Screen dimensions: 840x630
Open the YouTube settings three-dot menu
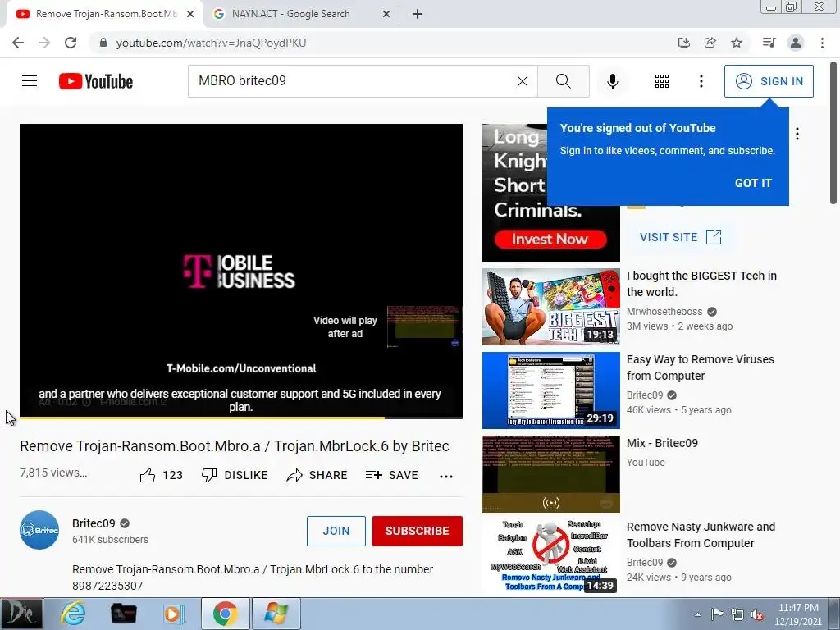(x=701, y=81)
